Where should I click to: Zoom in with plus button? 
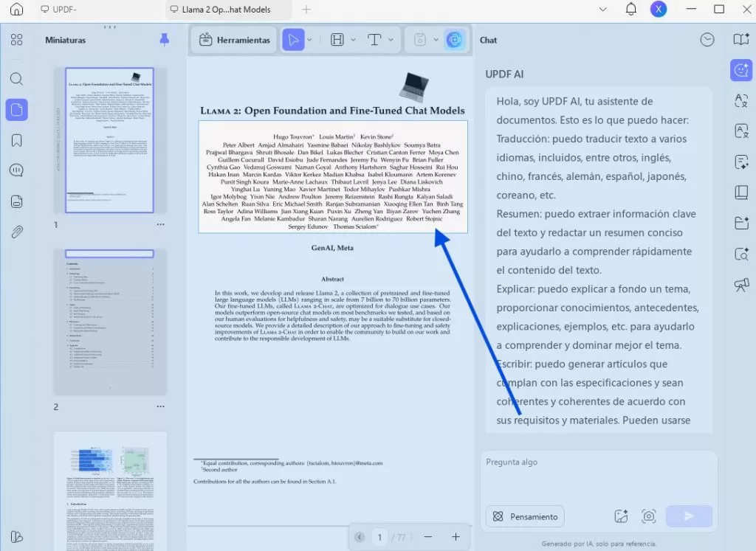point(456,536)
